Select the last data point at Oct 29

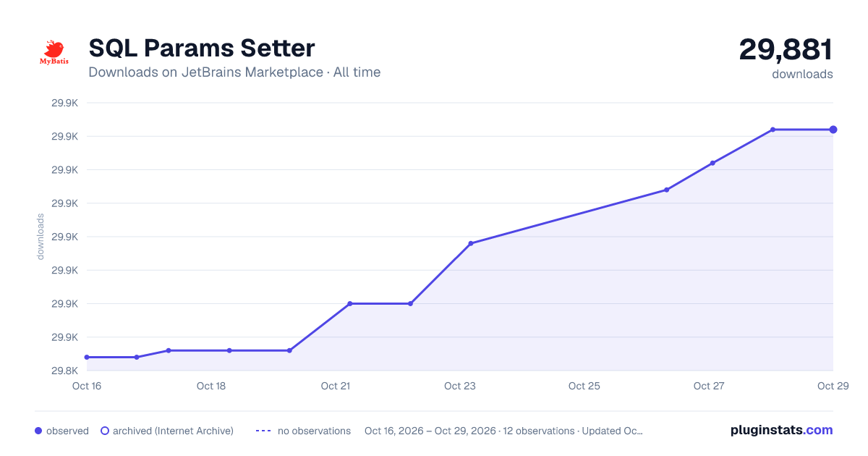833,130
